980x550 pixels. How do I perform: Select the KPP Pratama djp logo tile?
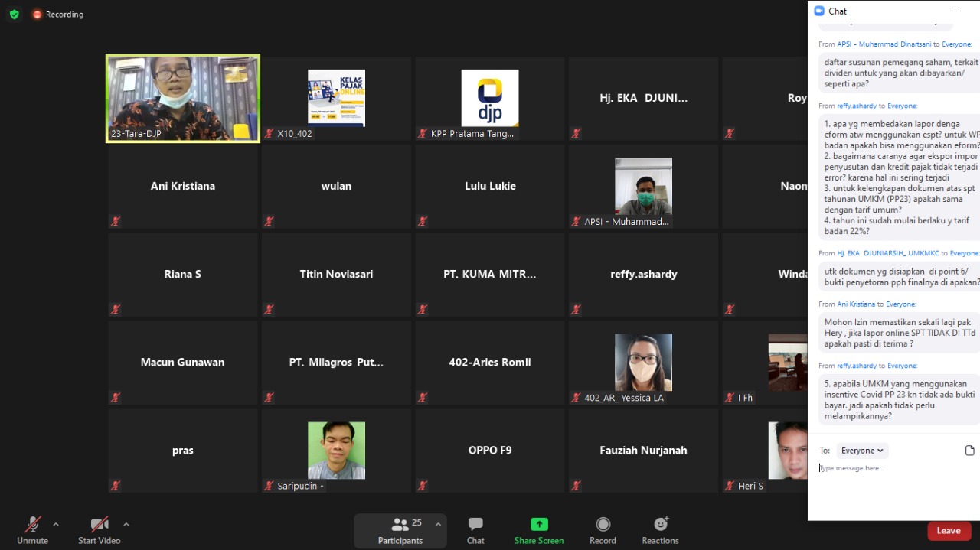(490, 98)
